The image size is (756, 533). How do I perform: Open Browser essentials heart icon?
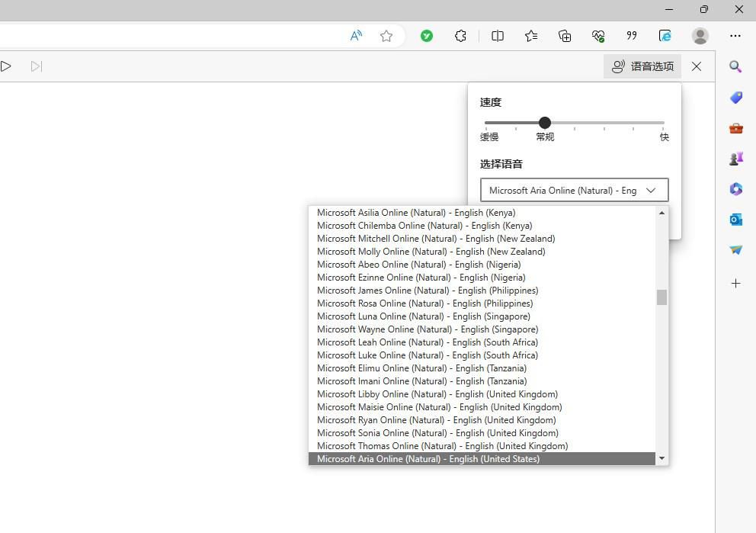(598, 36)
